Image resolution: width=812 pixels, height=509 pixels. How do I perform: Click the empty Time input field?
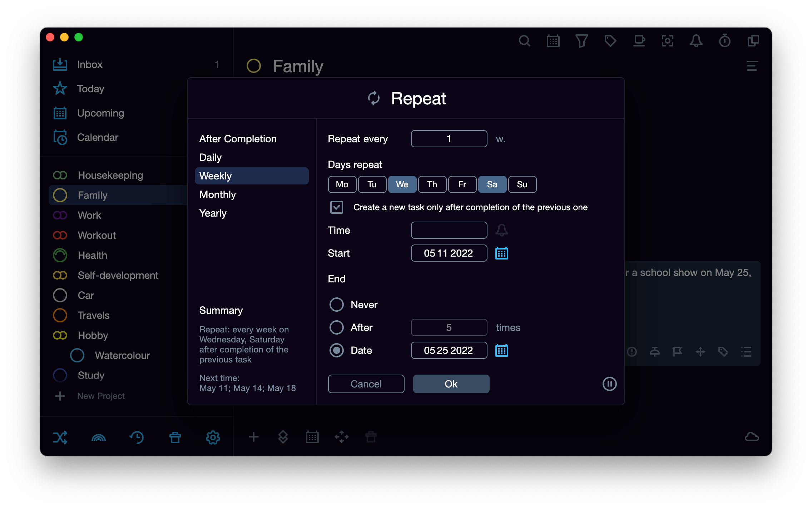click(x=449, y=230)
